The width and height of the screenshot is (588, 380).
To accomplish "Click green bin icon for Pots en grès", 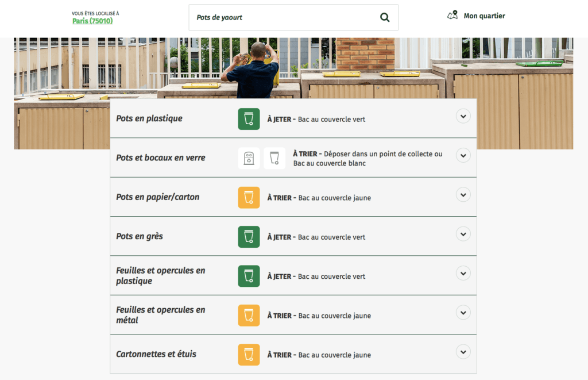I will point(249,237).
